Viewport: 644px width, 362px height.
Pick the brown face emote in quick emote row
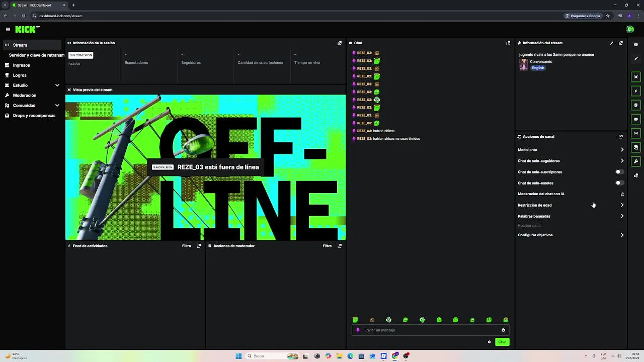click(372, 320)
